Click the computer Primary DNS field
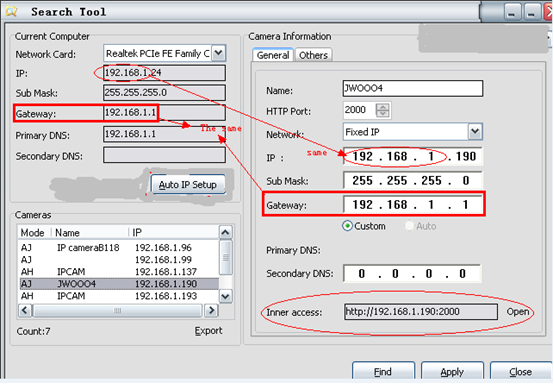 [164, 134]
